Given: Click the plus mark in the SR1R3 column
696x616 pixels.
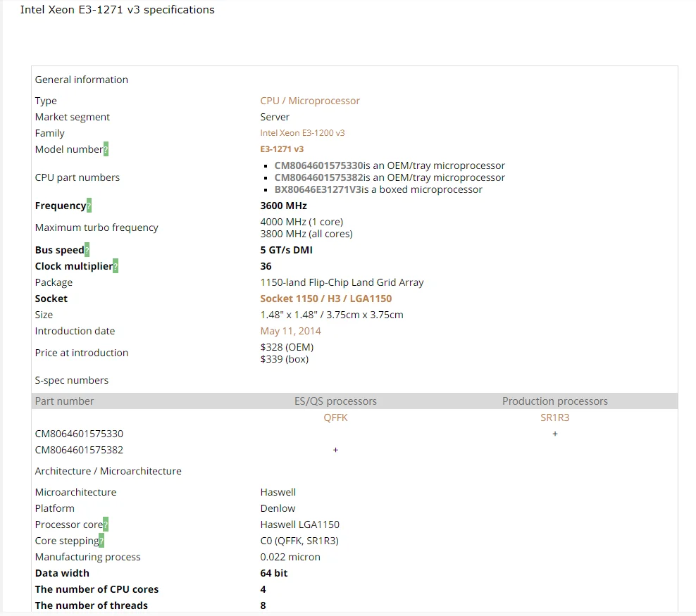Looking at the screenshot, I should (555, 434).
